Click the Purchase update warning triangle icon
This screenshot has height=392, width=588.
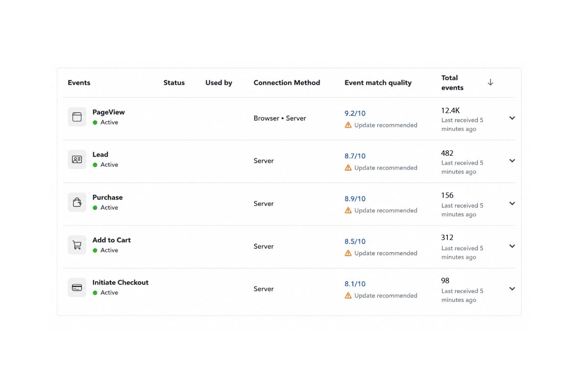(x=348, y=210)
